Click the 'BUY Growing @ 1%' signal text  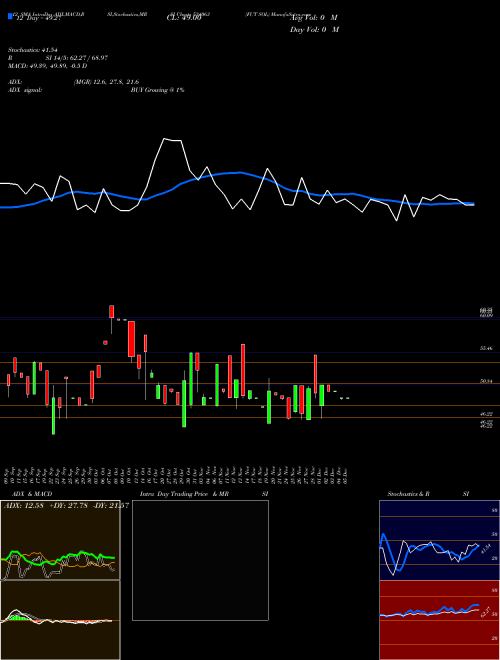pyautogui.click(x=157, y=90)
